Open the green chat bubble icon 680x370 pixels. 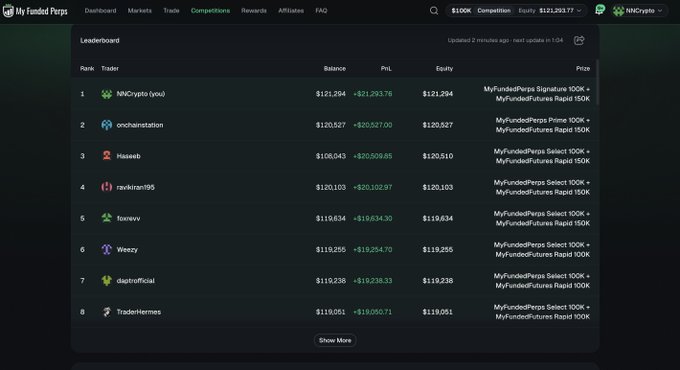pyautogui.click(x=600, y=10)
